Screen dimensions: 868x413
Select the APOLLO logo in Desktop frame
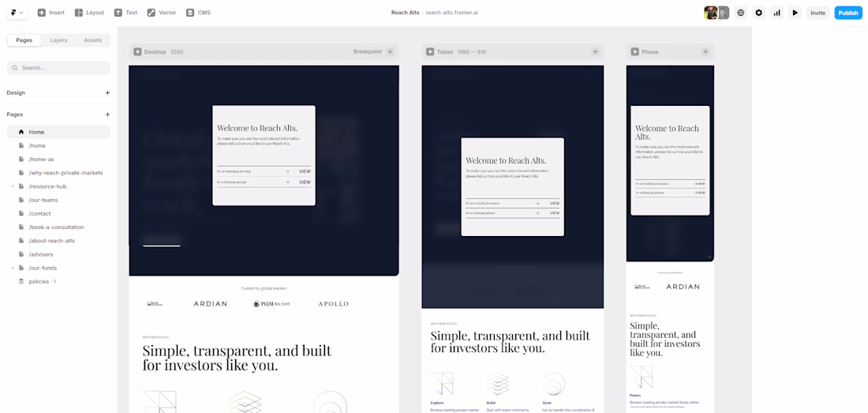[333, 304]
